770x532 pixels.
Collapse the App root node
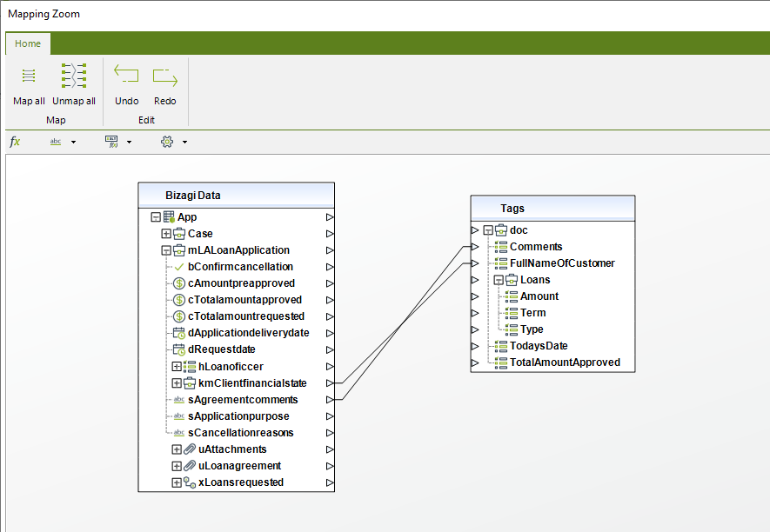pyautogui.click(x=156, y=217)
